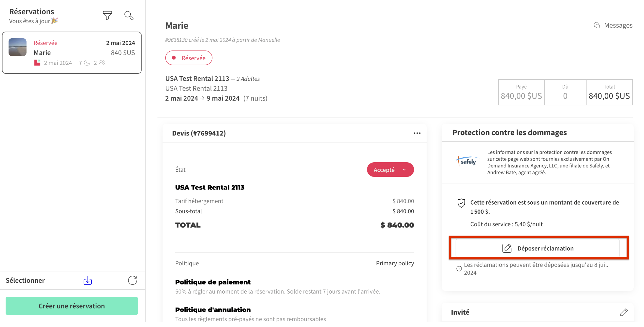
Task: Expand the Accepté status dropdown
Action: pos(390,170)
